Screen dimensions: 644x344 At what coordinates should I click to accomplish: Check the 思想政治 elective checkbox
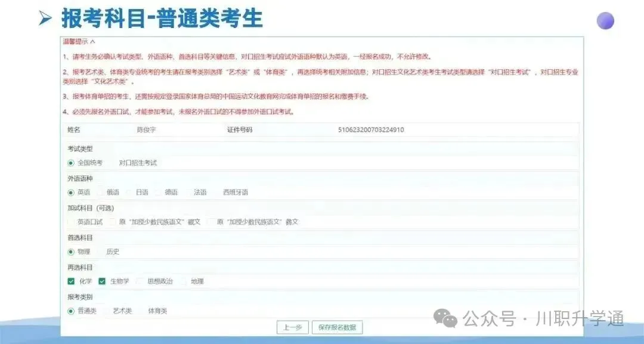point(140,281)
